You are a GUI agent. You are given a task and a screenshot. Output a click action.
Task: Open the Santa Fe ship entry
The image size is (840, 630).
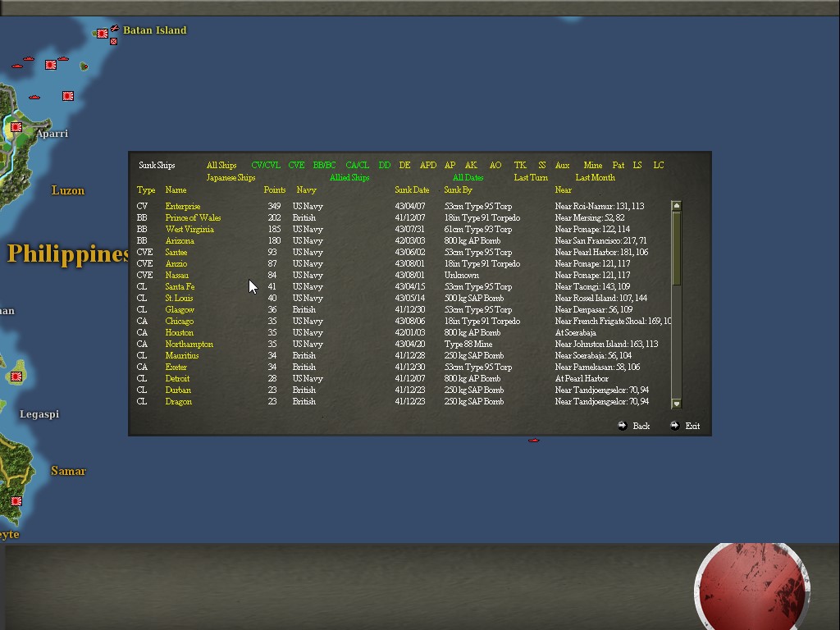[180, 287]
